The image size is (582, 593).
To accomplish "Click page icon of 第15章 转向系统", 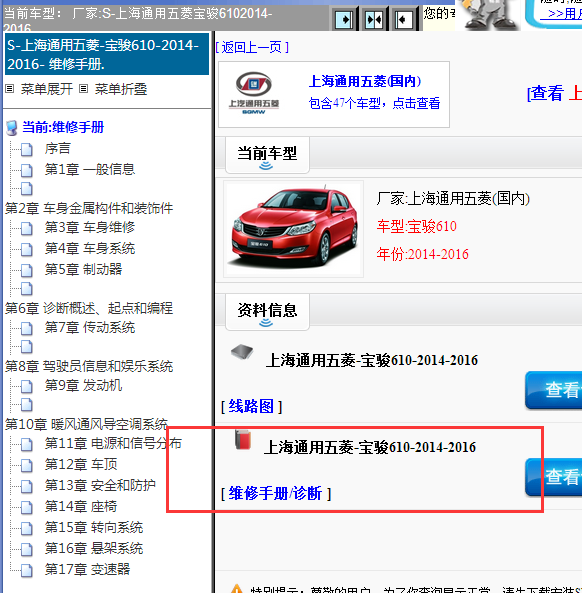I will 26,528.
